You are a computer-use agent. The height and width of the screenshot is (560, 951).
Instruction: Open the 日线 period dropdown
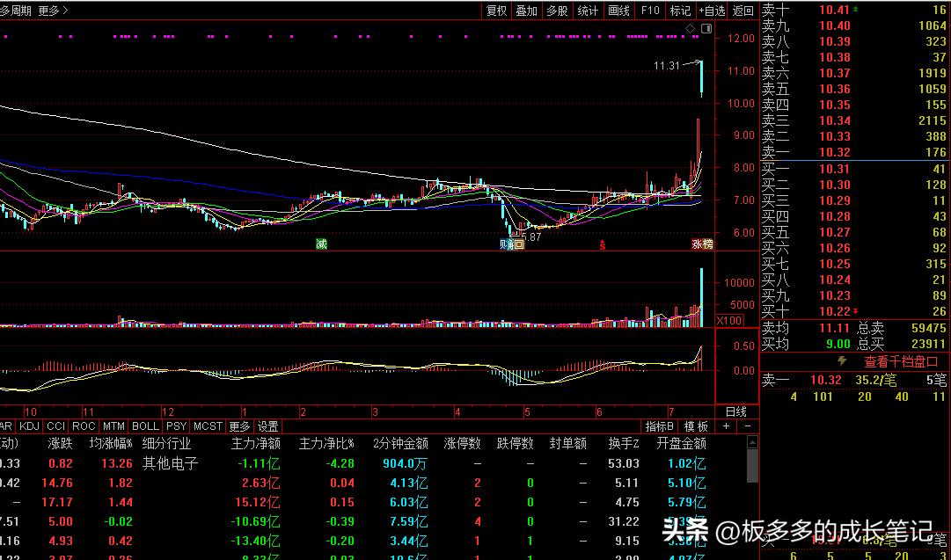[x=737, y=411]
